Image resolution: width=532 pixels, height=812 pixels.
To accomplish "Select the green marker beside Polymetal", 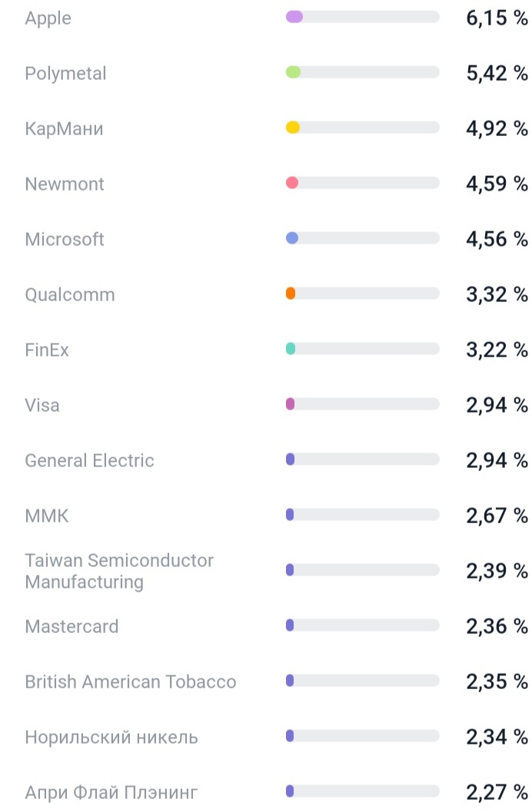I will tap(293, 71).
